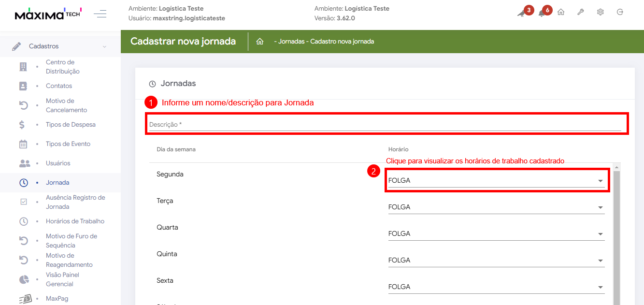
Task: Open the Quarta horário dropdown
Action: point(496,234)
